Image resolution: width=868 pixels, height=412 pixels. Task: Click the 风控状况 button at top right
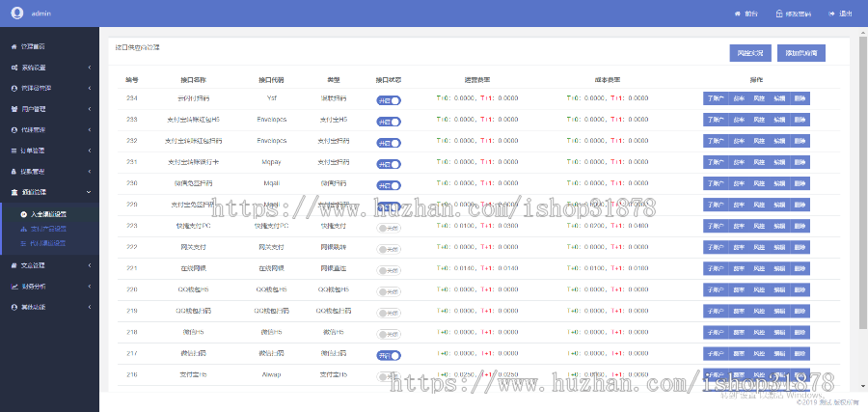[x=750, y=53]
